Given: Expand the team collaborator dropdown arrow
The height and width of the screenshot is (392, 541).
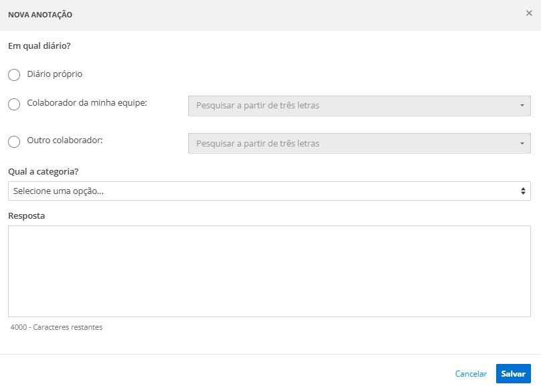Looking at the screenshot, I should point(522,106).
